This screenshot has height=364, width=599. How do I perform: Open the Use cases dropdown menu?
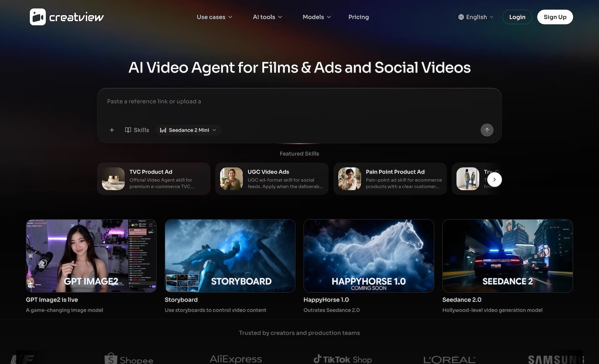(215, 17)
